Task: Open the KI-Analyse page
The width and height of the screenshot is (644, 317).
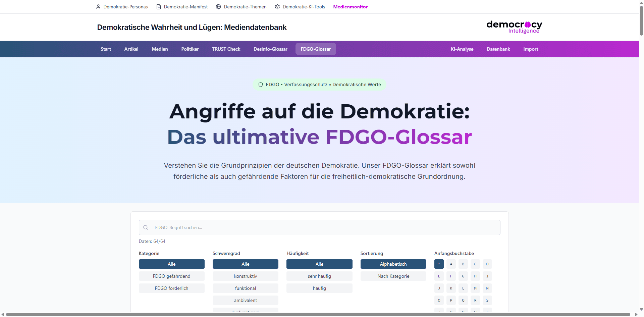Action: click(462, 49)
